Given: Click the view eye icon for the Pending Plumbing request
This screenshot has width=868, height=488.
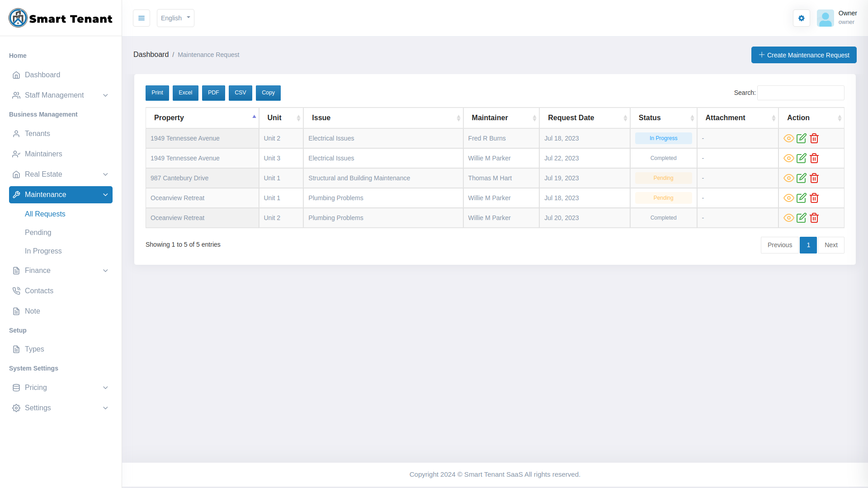Looking at the screenshot, I should tap(789, 198).
